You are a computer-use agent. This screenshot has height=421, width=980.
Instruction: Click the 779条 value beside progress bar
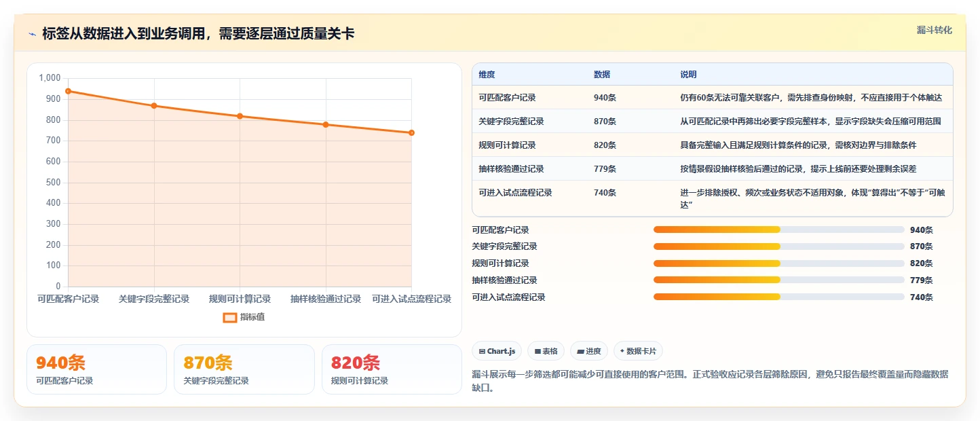click(922, 280)
